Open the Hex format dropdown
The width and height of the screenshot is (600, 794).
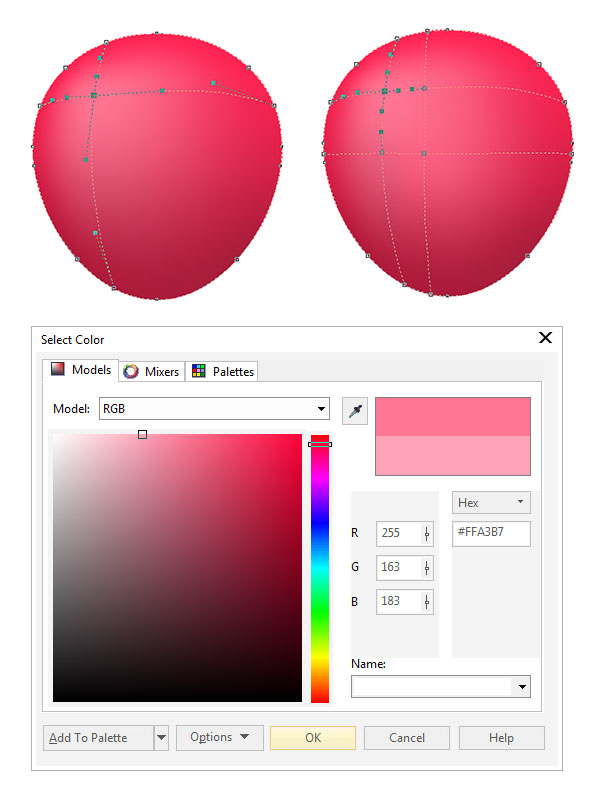point(491,502)
